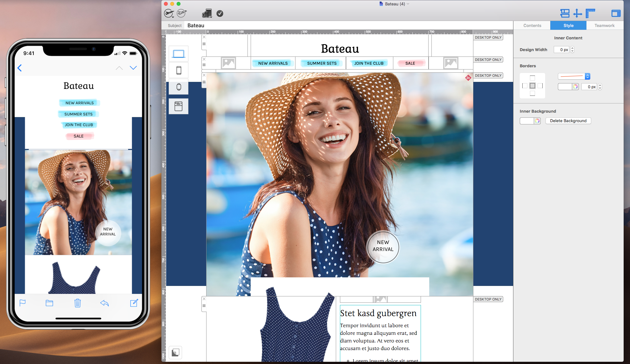Select the four-arrow move tool icon
This screenshot has height=364, width=630.
(x=577, y=13)
